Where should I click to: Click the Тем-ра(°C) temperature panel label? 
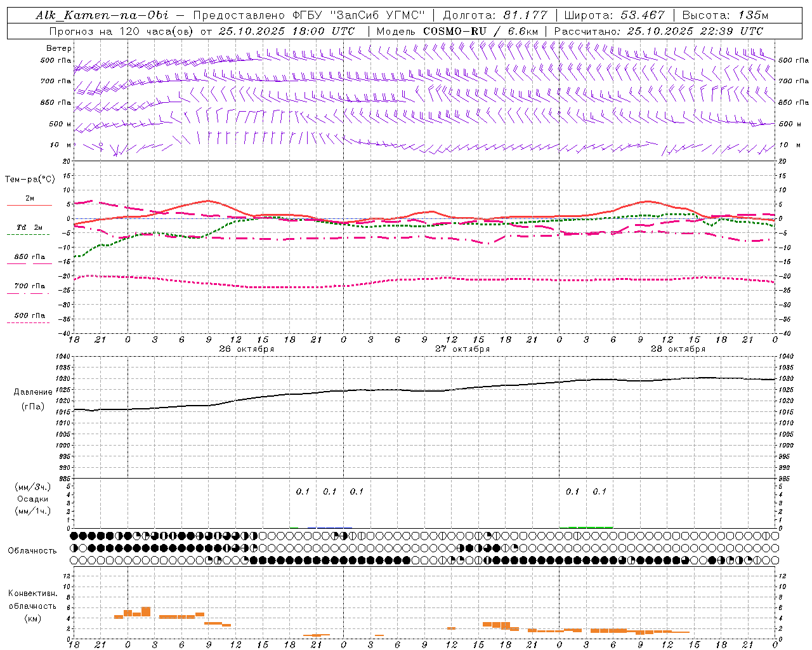tap(30, 180)
